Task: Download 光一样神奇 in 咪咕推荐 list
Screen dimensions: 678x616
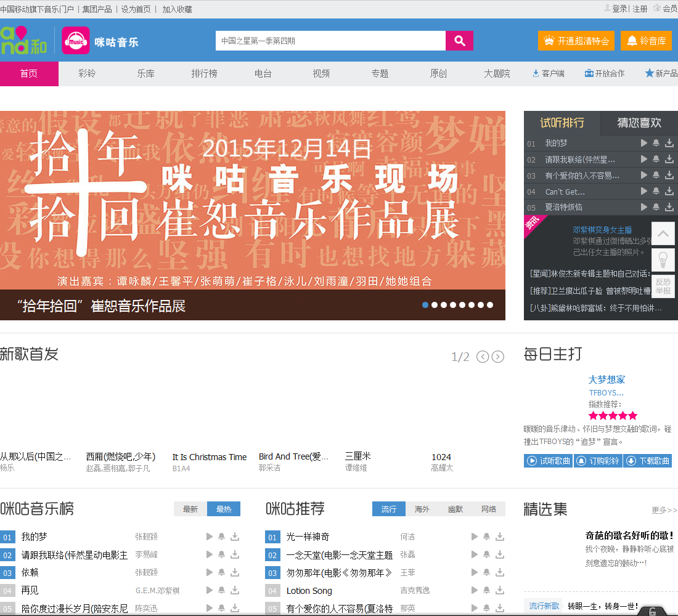Action: click(x=500, y=537)
